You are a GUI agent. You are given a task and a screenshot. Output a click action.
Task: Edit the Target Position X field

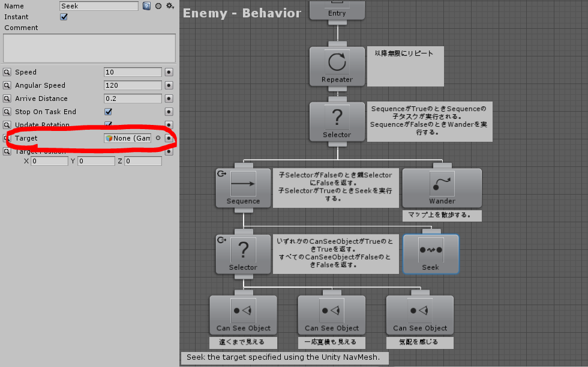(49, 161)
